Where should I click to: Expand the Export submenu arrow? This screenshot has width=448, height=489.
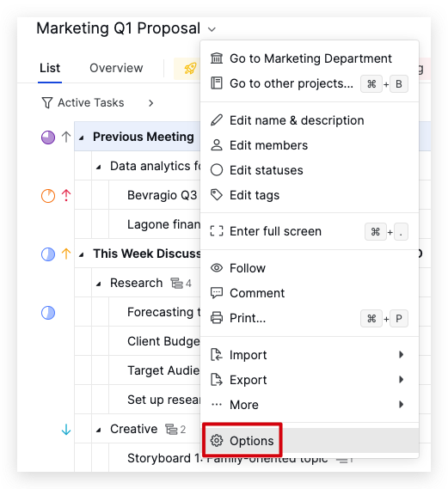click(402, 380)
